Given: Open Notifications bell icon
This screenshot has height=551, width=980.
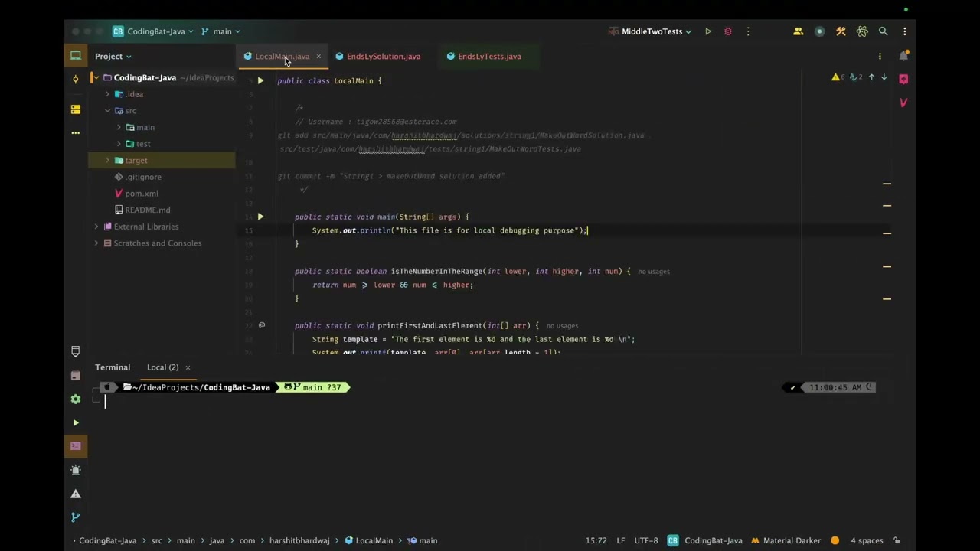Looking at the screenshot, I should 903,56.
